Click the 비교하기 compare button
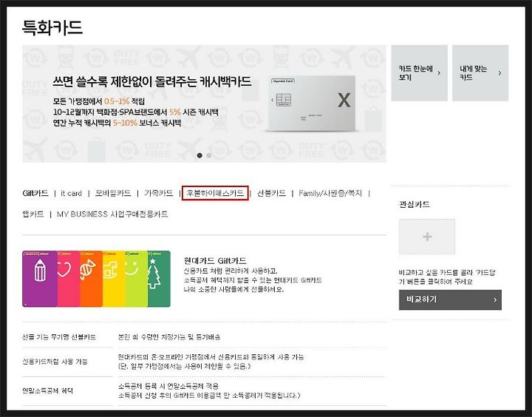The width and height of the screenshot is (532, 417). click(450, 299)
